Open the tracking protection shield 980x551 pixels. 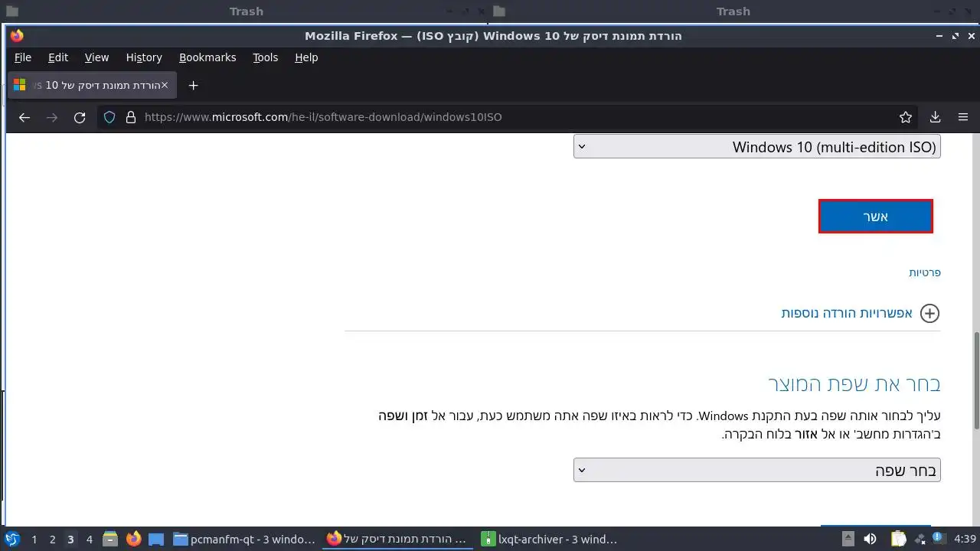109,117
